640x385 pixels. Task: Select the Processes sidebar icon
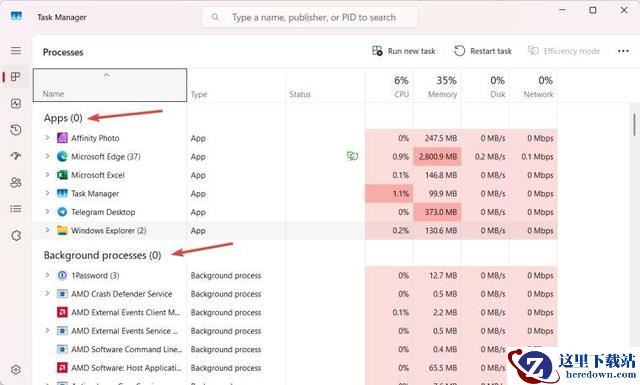[x=16, y=77]
